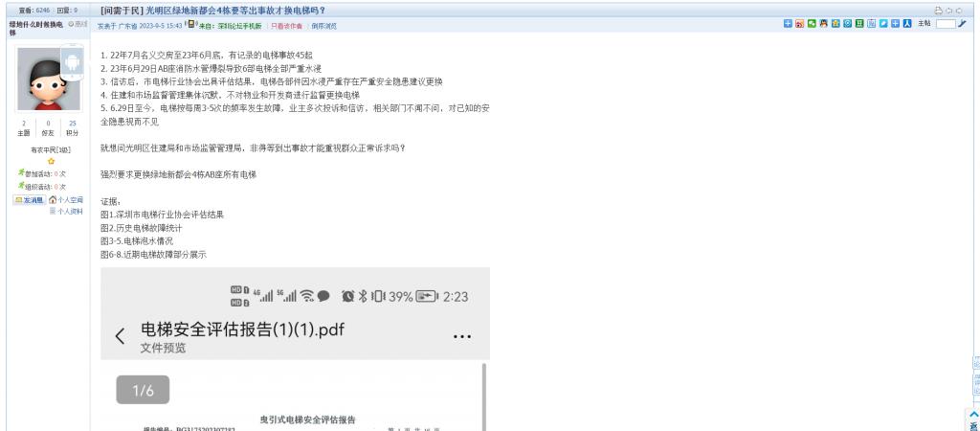Open the first blue plus share icon
Viewport: 980px width, 431px height.
coord(788,23)
